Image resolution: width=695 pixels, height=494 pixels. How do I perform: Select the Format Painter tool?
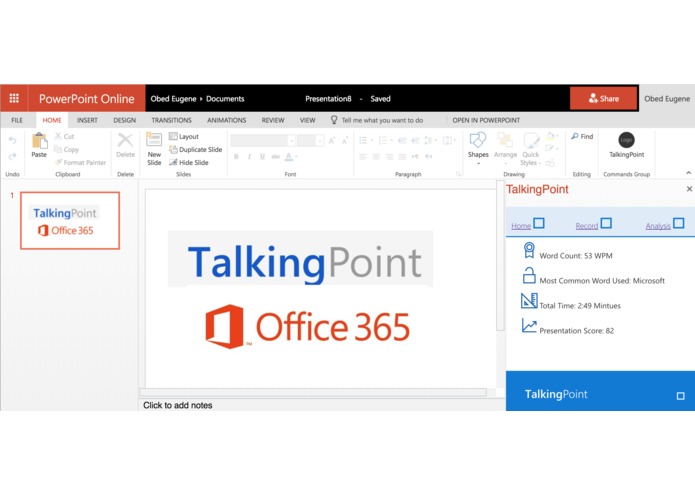(80, 162)
